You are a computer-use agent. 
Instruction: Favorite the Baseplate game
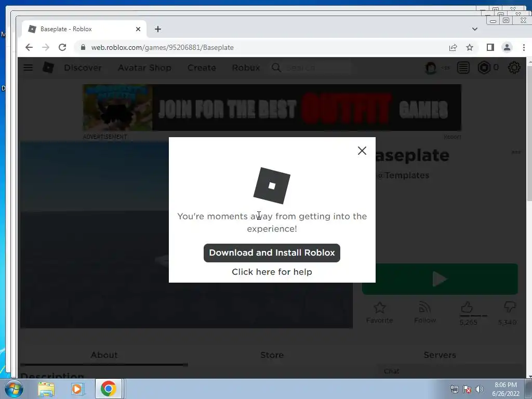click(x=379, y=313)
